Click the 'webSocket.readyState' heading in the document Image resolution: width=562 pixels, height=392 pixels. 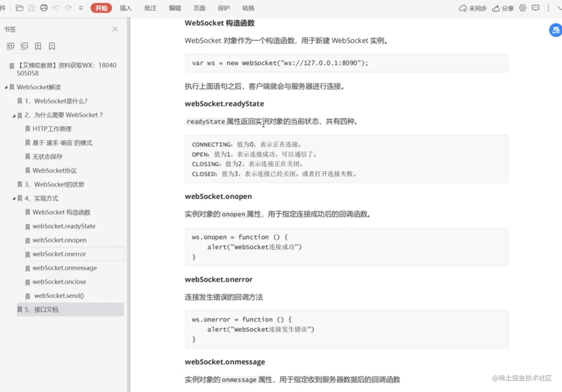pyautogui.click(x=225, y=104)
